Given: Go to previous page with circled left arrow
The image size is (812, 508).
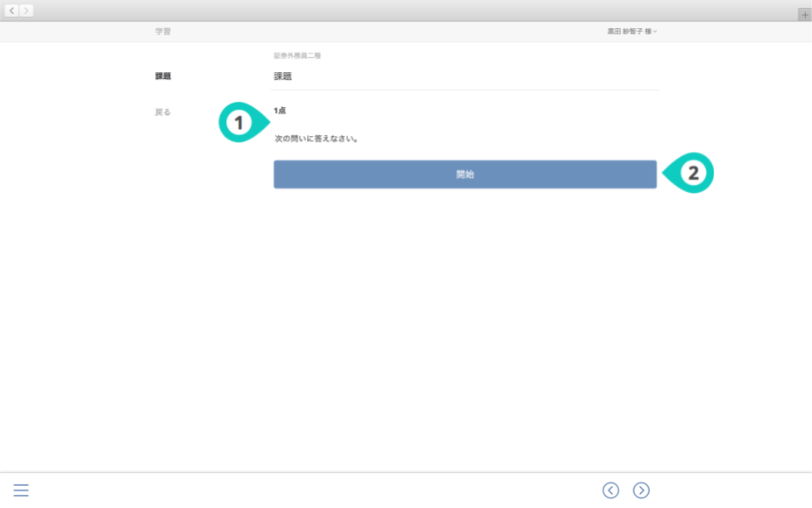Looking at the screenshot, I should 610,490.
